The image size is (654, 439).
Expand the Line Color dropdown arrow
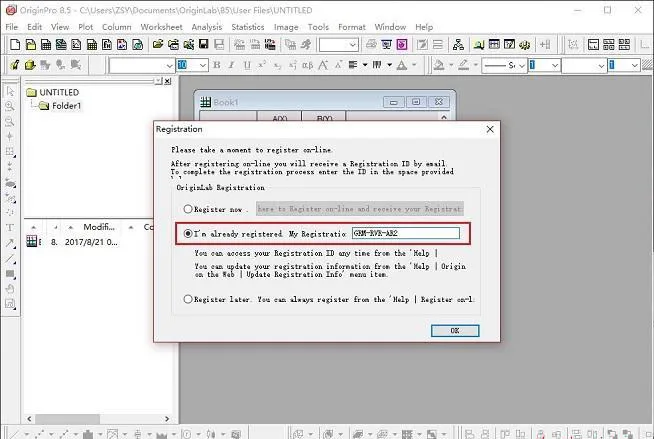point(475,65)
